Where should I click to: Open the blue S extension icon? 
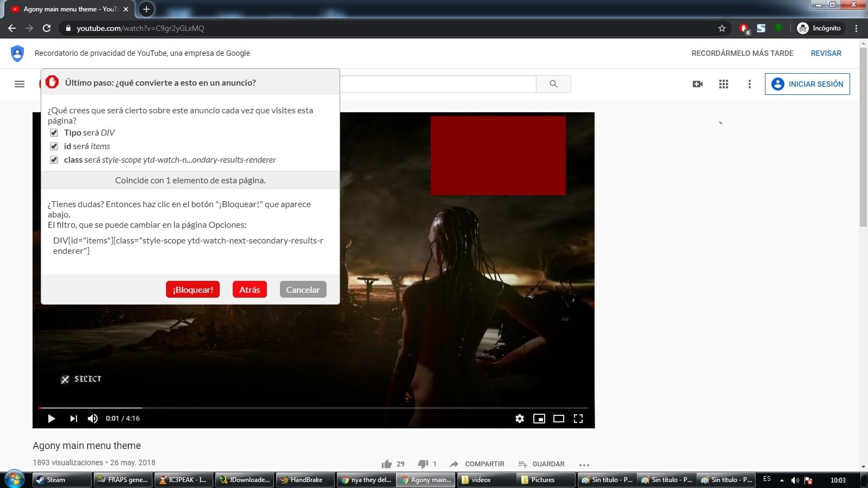coord(761,28)
